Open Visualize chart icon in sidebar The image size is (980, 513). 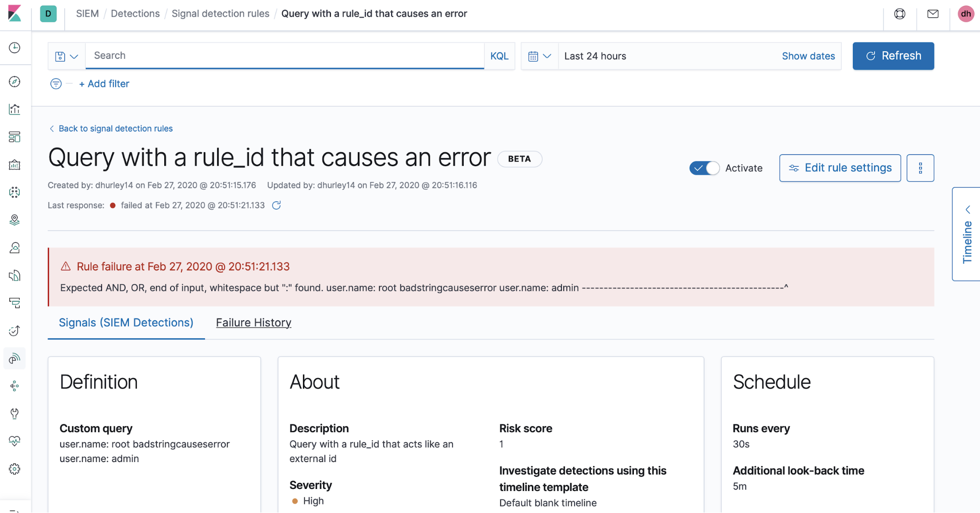pyautogui.click(x=15, y=109)
